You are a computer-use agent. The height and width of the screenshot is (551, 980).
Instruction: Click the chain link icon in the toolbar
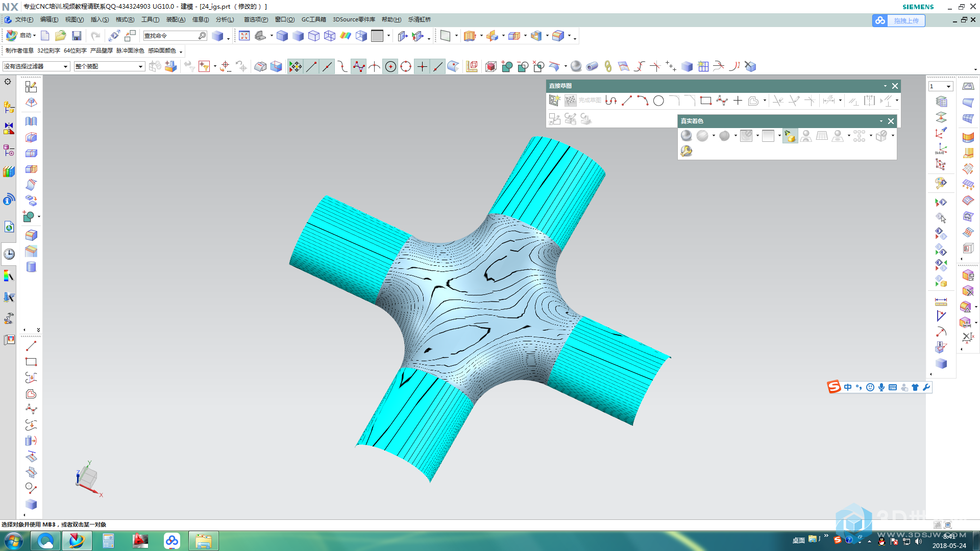pos(608,66)
